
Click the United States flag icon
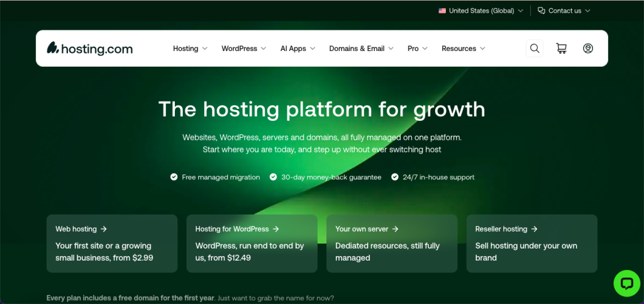point(442,11)
